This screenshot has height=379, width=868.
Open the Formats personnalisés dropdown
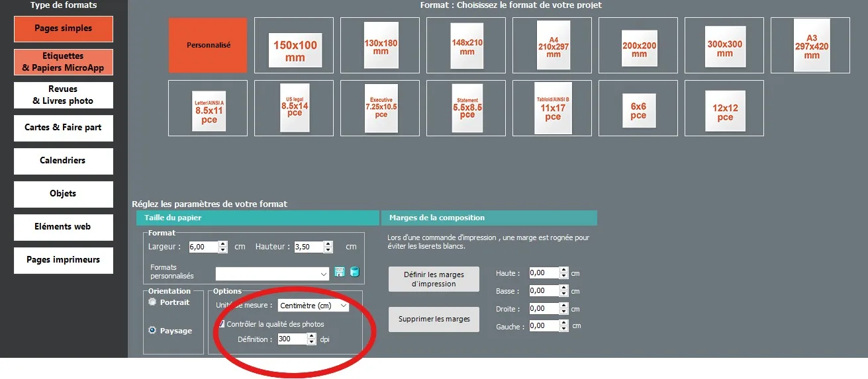click(x=272, y=274)
